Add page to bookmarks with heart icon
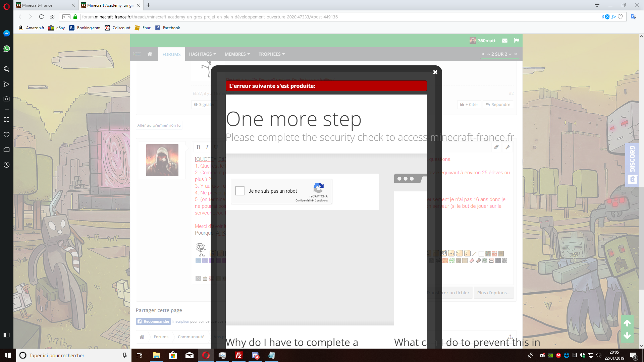 point(621,17)
